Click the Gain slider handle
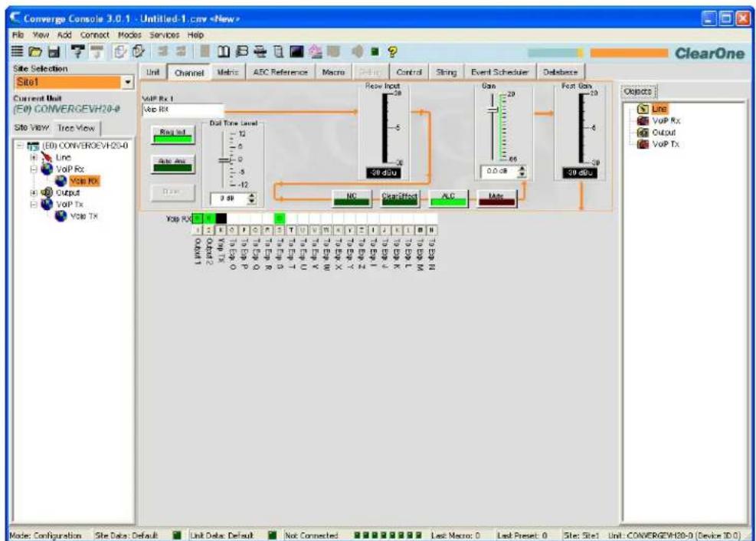Viewport: 756px width, 541px height. tap(493, 110)
